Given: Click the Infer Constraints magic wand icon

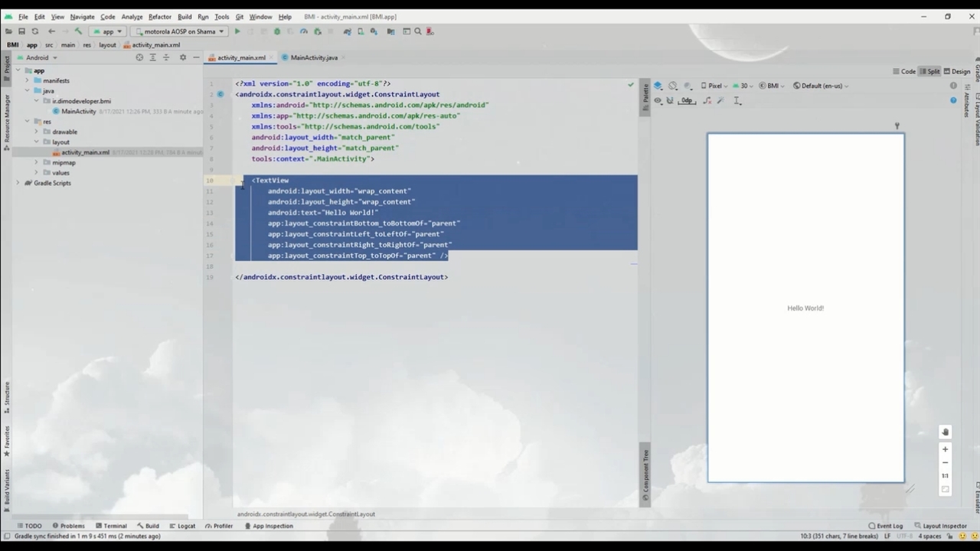Looking at the screenshot, I should tap(721, 101).
